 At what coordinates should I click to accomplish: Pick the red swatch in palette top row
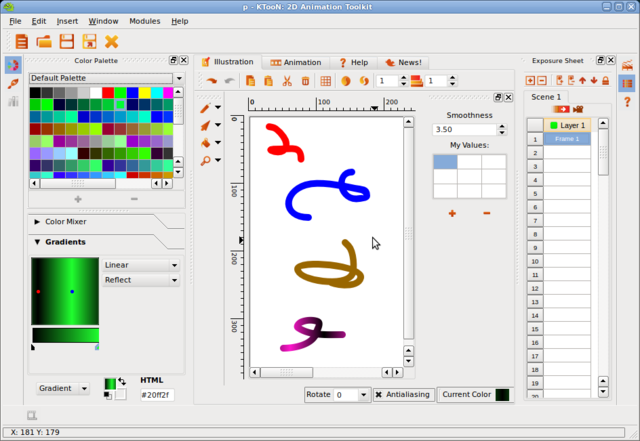point(108,93)
